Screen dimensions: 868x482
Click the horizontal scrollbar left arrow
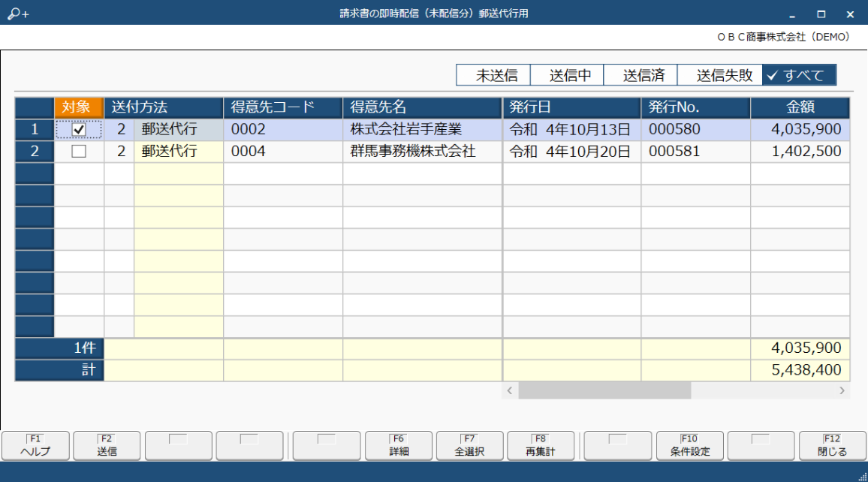click(x=510, y=390)
